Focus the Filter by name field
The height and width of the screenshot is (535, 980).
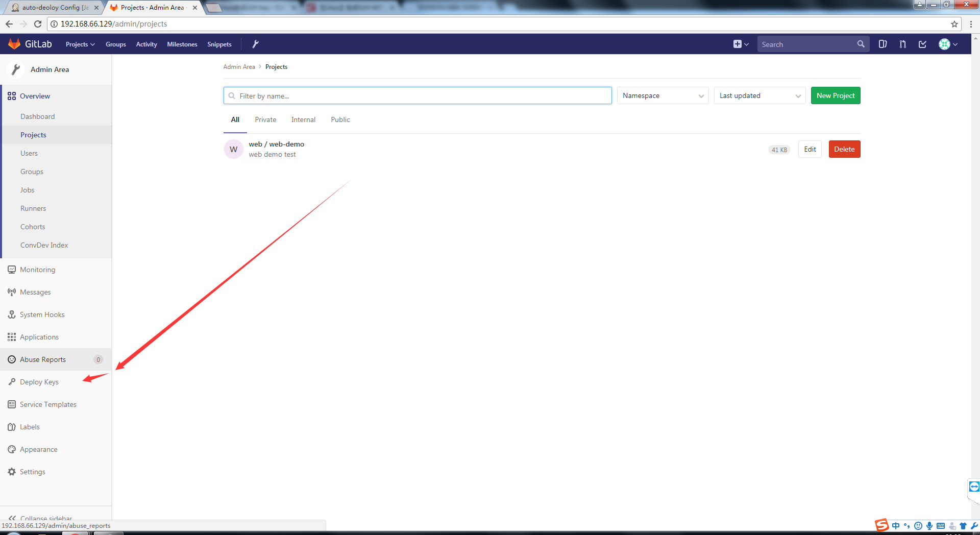[418, 95]
